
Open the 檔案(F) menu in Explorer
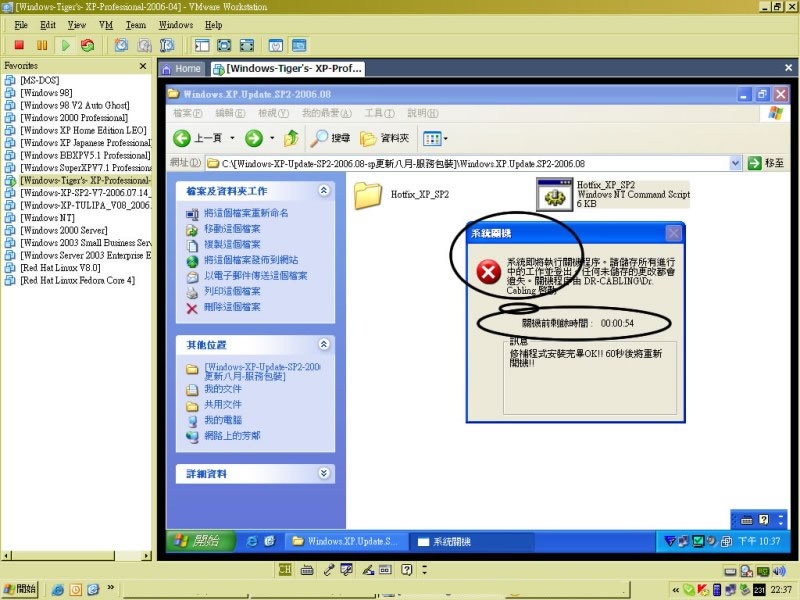pos(188,113)
